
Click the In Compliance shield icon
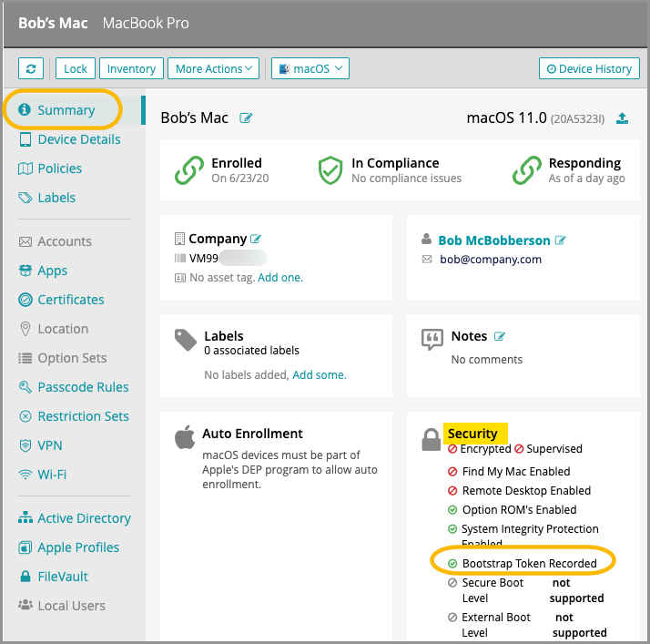[330, 170]
